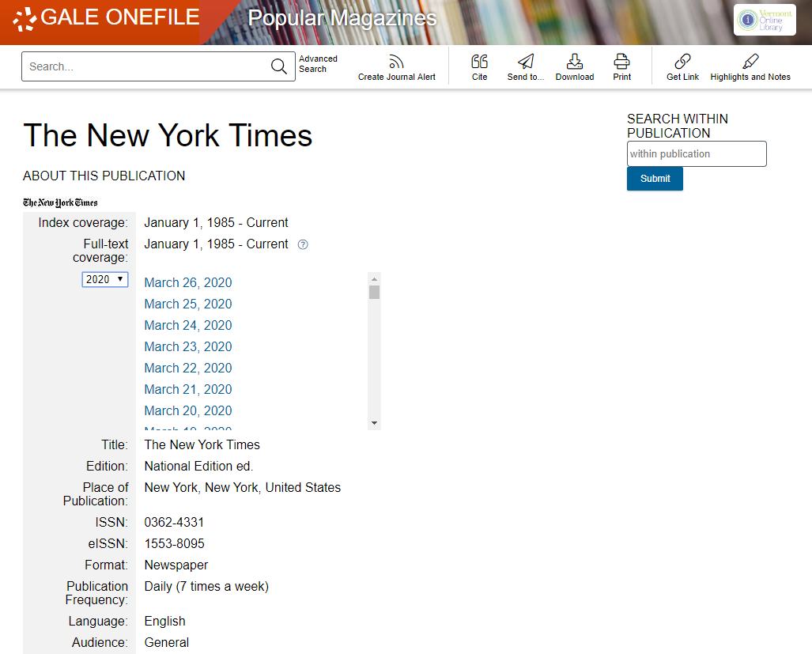Click the Vermont Online Library logo
This screenshot has width=812, height=654.
point(765,20)
